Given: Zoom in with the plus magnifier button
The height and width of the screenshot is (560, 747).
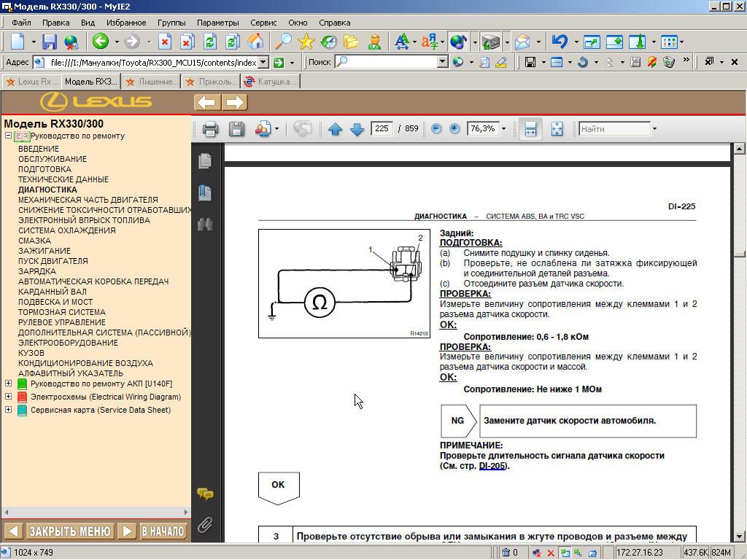Looking at the screenshot, I should (x=455, y=128).
